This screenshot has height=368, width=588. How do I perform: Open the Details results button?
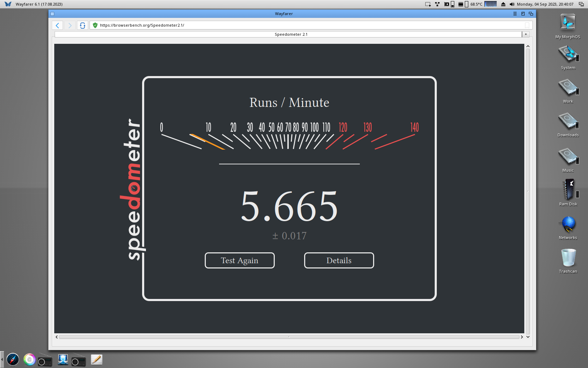click(339, 260)
